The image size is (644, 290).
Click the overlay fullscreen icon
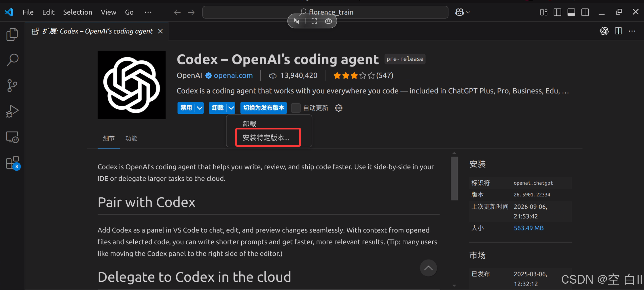[314, 21]
